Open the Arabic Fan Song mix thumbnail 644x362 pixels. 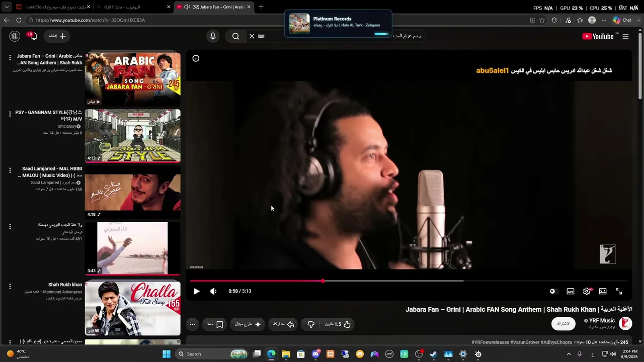[x=132, y=78]
